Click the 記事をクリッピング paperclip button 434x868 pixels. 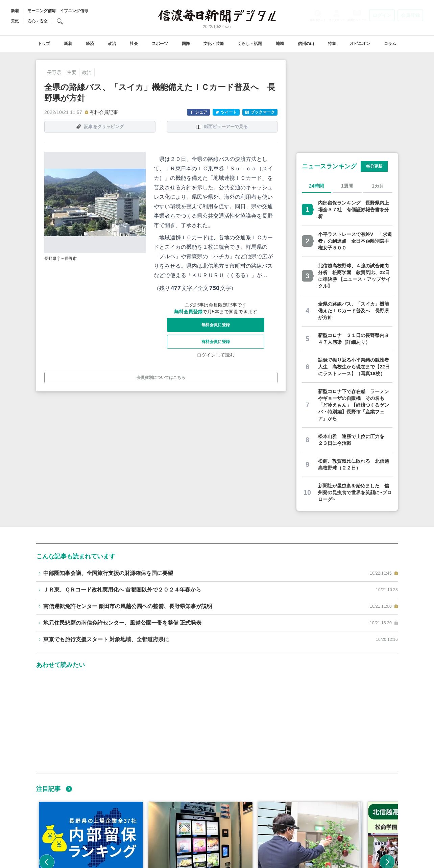[x=100, y=127]
